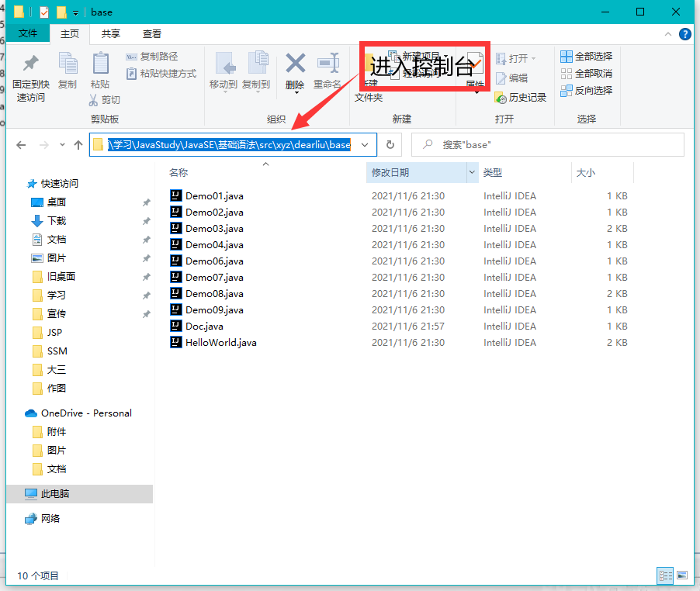Screen dimensions: 700x591
Task: Refresh the current folder view
Action: [390, 145]
